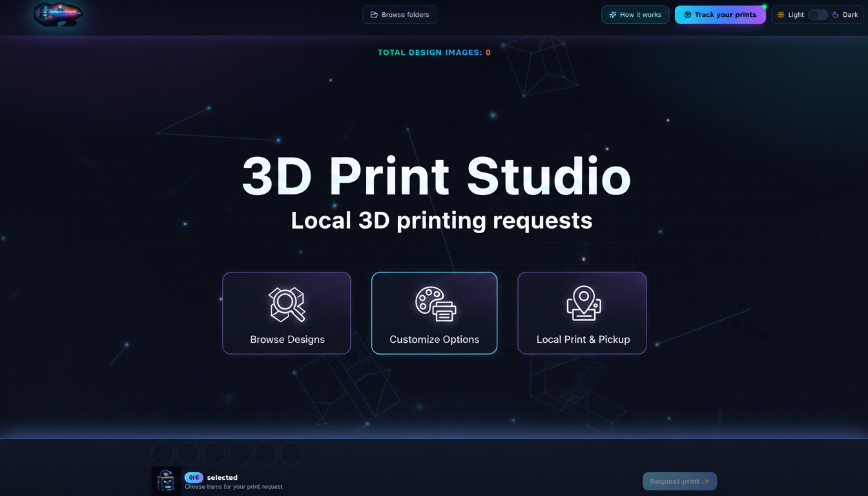The width and height of the screenshot is (868, 496).
Task: Click the studio logo in the header
Action: [58, 14]
